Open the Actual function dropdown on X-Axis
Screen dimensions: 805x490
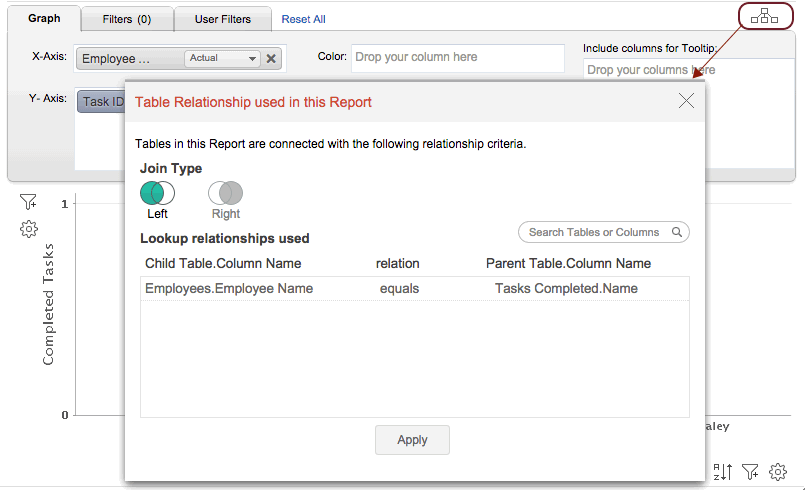click(222, 59)
